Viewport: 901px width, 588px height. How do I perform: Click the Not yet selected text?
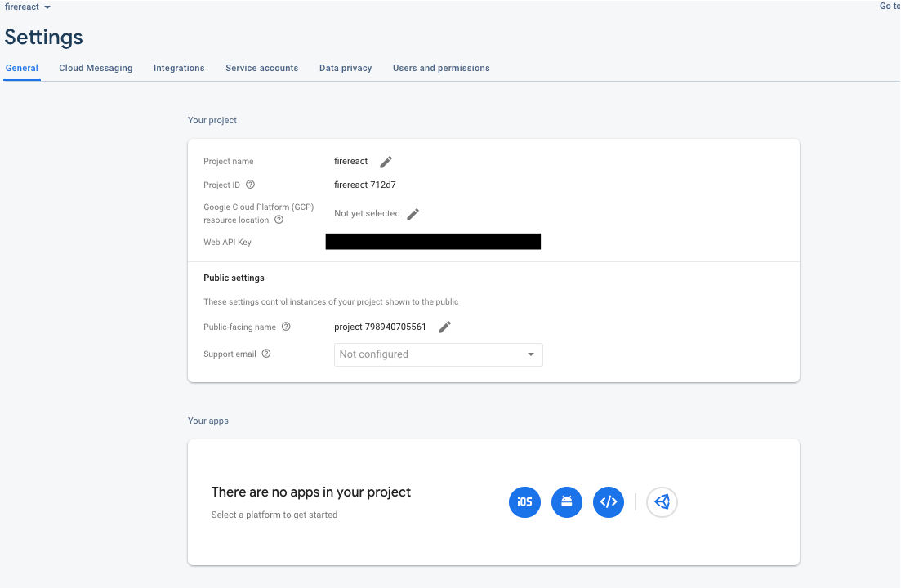[368, 214]
